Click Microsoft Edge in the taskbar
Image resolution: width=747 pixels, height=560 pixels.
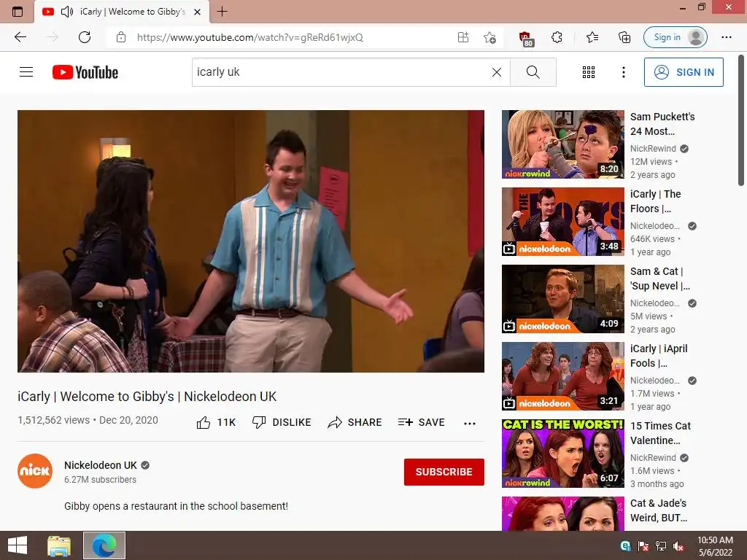coord(104,545)
